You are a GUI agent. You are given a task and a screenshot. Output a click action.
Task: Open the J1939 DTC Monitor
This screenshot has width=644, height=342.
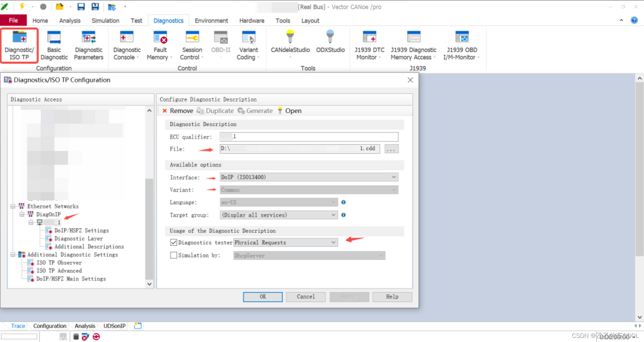point(369,45)
